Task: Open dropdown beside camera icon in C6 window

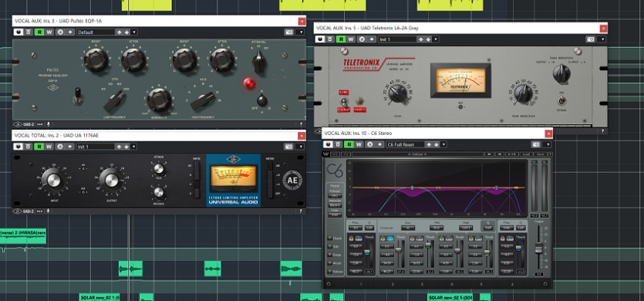Action: (547, 145)
